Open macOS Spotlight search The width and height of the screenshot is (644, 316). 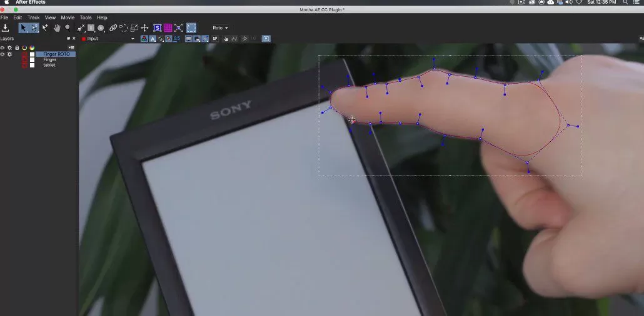[x=625, y=2]
